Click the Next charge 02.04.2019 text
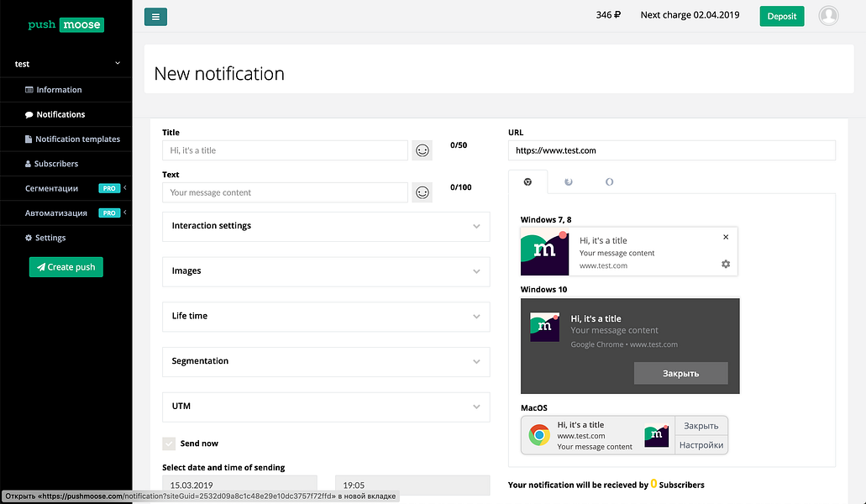 [690, 15]
